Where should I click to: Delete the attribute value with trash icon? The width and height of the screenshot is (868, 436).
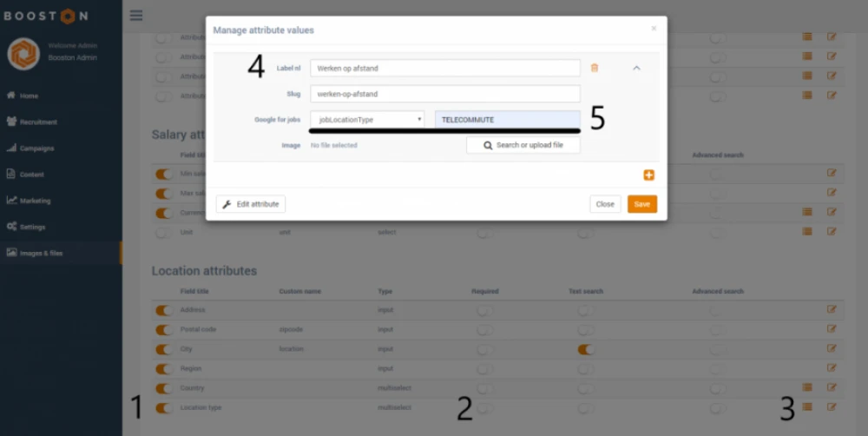[x=595, y=68]
